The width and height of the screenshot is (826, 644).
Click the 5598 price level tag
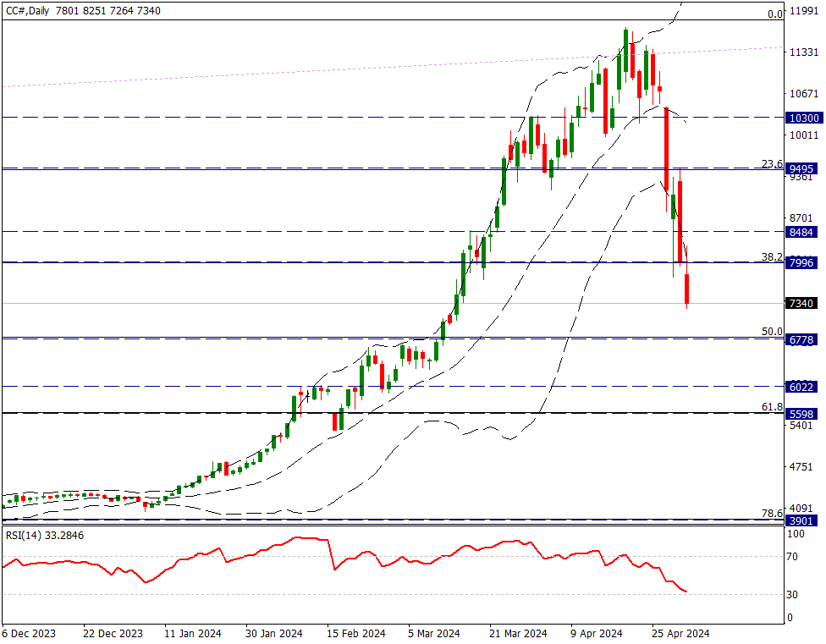800,414
